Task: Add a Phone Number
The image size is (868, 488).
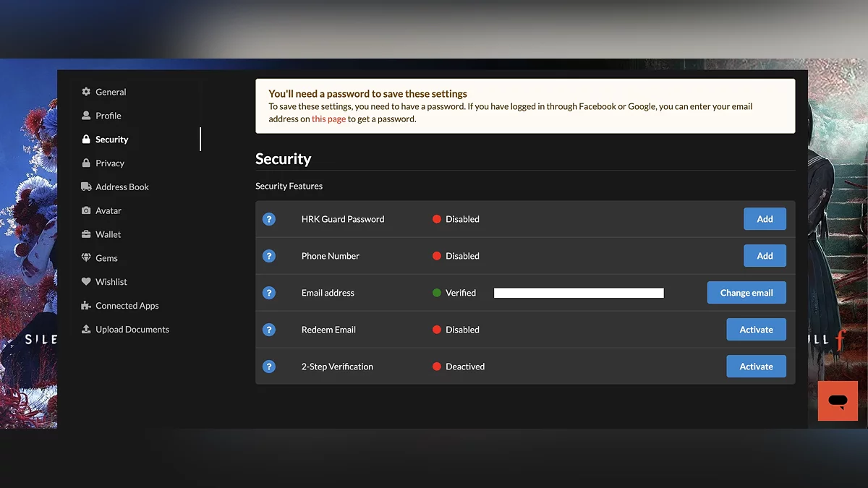Action: tap(765, 256)
